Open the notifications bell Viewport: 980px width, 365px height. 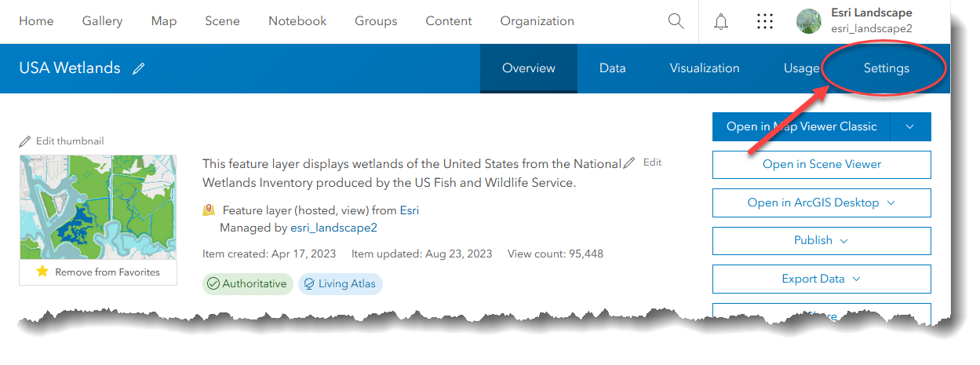click(x=721, y=21)
